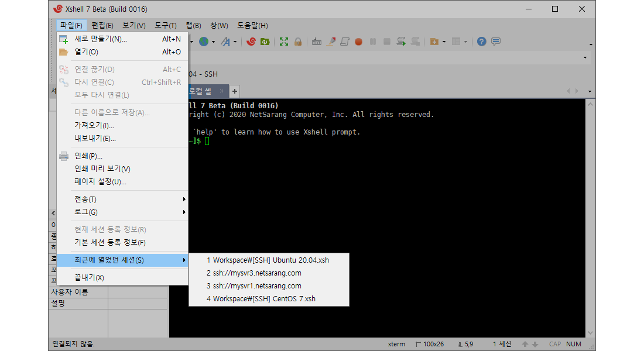
Task: Open the tab list dropdown arrow
Action: 590,91
